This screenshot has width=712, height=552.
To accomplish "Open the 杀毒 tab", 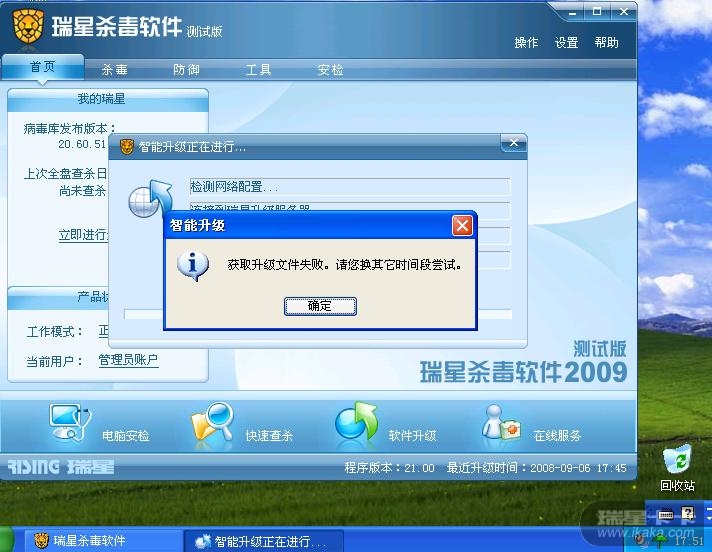I will [x=114, y=69].
